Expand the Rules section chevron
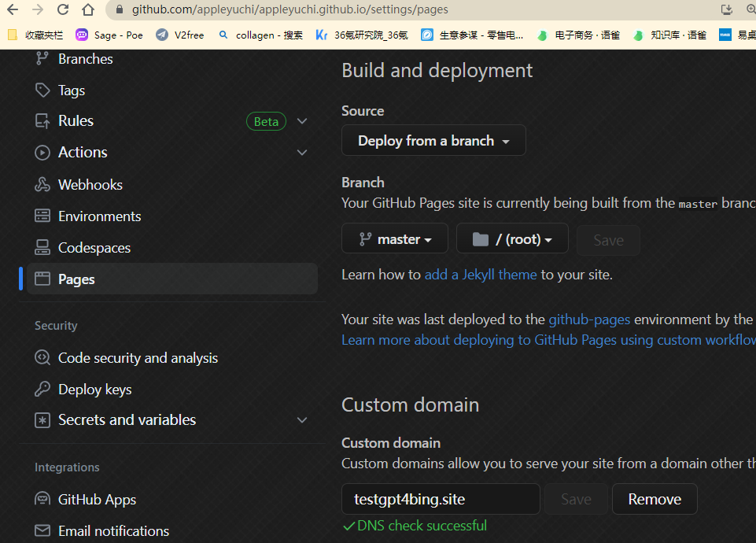The image size is (756, 543). tap(302, 120)
